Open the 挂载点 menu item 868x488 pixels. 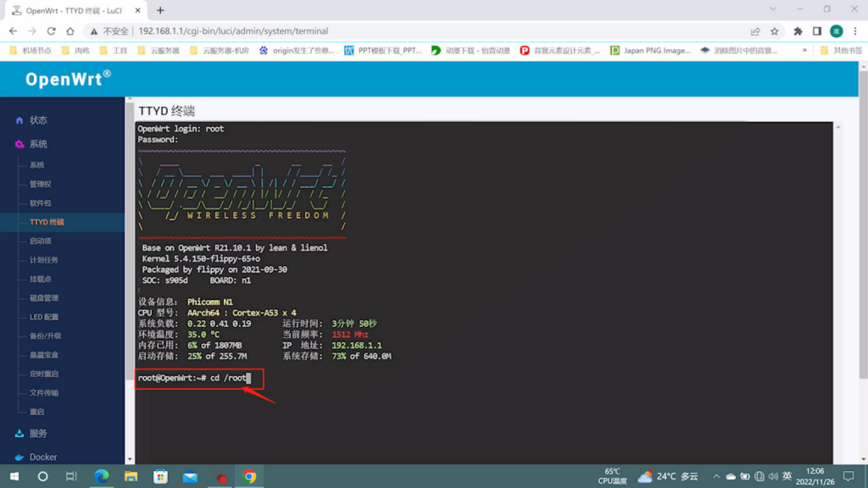(x=41, y=279)
